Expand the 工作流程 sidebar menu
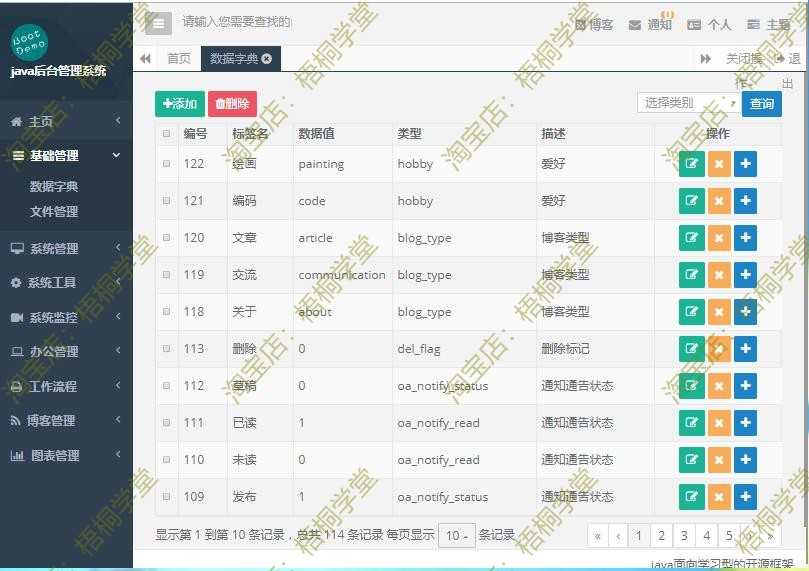 tap(66, 386)
